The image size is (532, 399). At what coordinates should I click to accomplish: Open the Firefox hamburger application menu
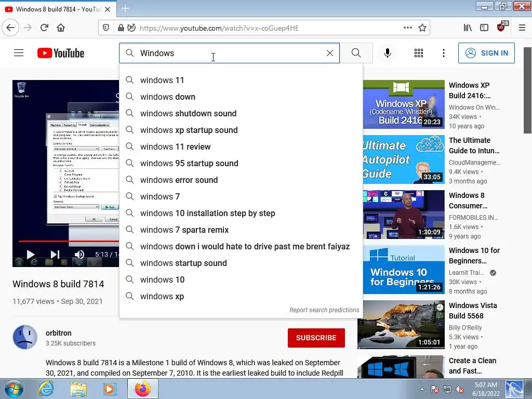pos(522,28)
